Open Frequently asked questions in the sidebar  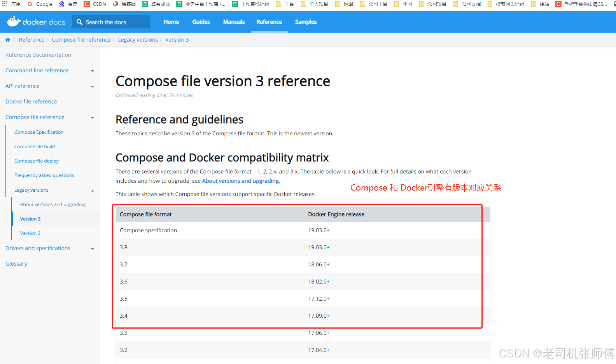(x=44, y=175)
